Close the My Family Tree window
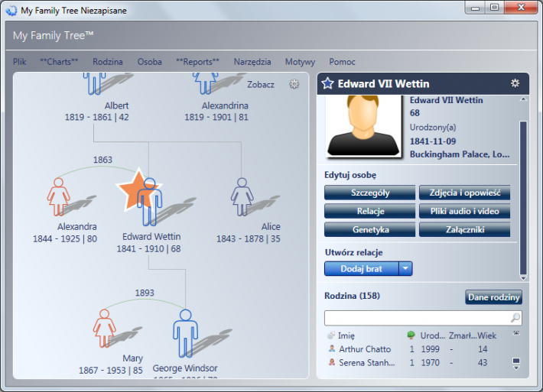 click(521, 8)
